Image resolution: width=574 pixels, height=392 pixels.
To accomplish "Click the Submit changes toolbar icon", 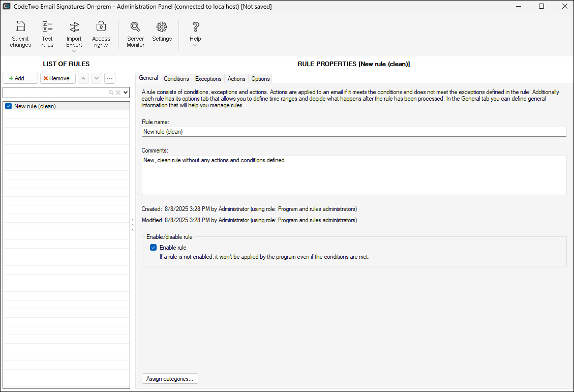I will pyautogui.click(x=20, y=34).
